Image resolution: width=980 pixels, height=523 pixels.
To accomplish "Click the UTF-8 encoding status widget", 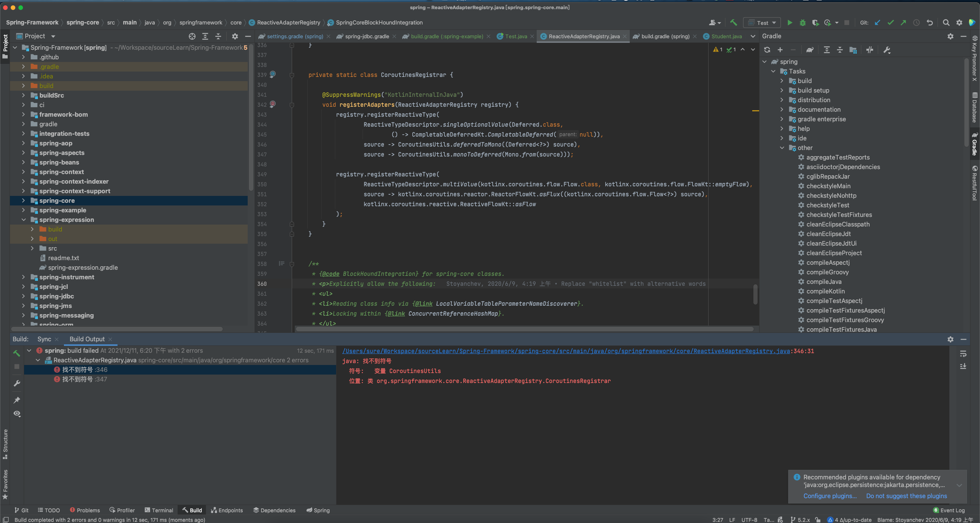I will [x=749, y=520].
